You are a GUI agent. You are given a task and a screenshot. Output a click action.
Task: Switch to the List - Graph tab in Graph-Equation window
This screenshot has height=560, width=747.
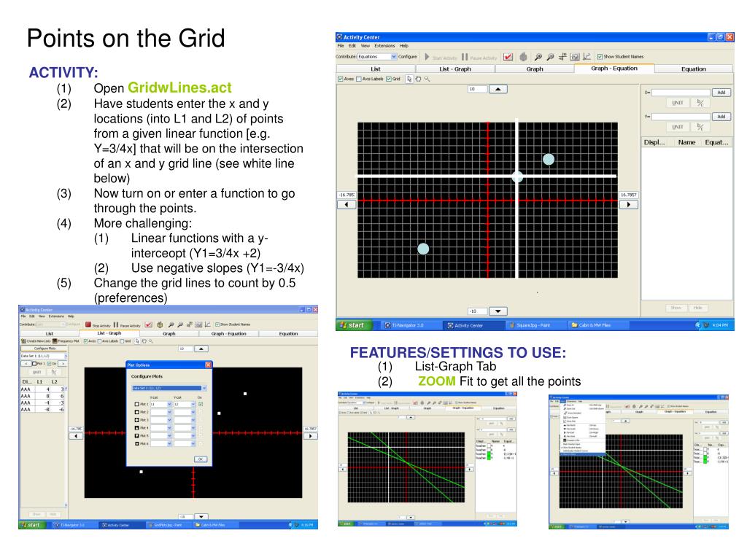(x=455, y=69)
